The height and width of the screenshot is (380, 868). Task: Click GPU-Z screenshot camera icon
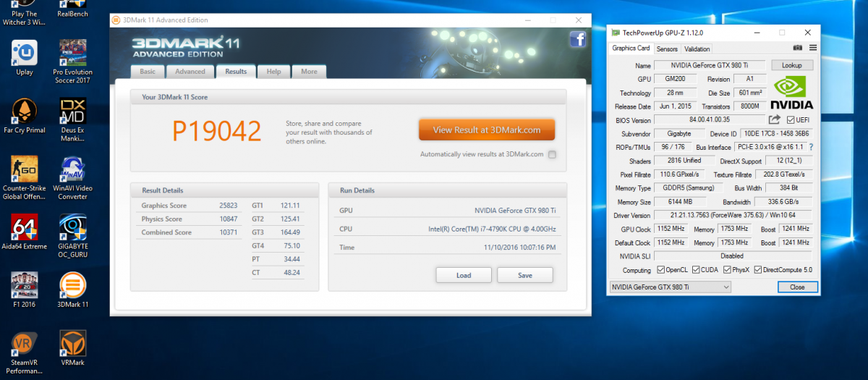(798, 48)
